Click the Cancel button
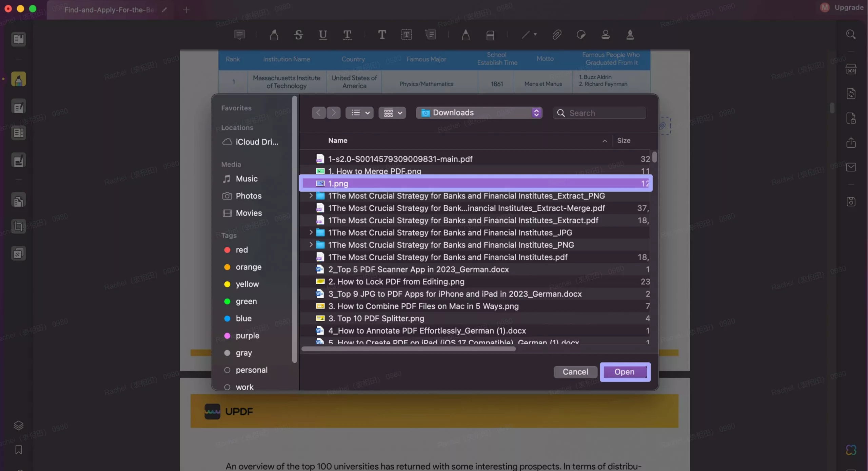 point(575,372)
